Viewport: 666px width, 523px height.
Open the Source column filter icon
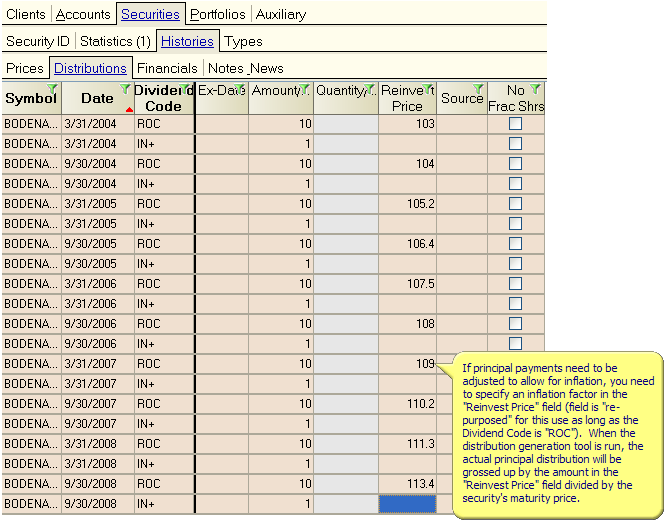[478, 89]
